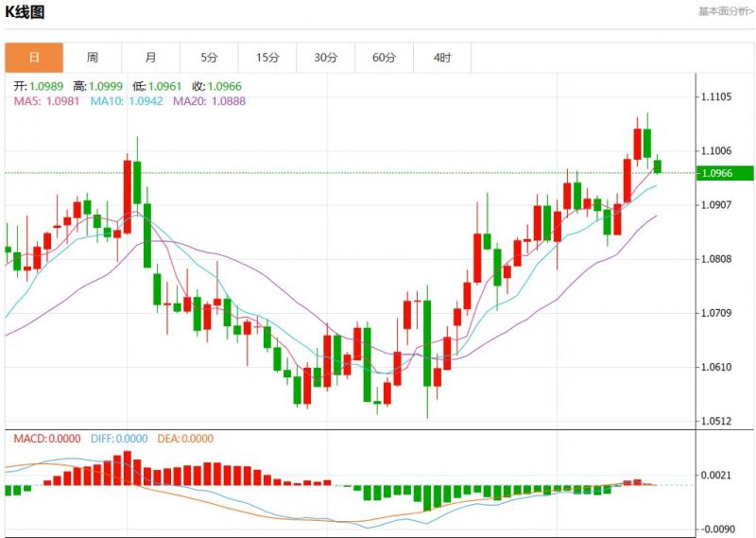
Task: Click the 1.1105 price axis label
Action: click(x=716, y=97)
